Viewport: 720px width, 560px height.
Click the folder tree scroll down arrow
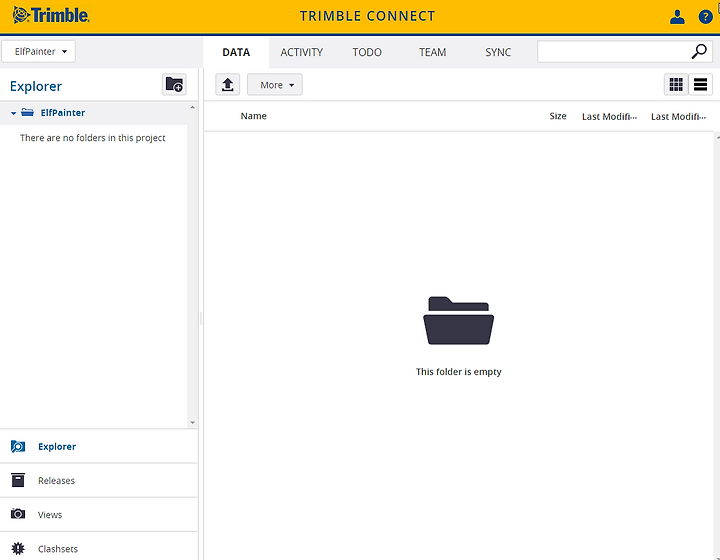point(192,422)
